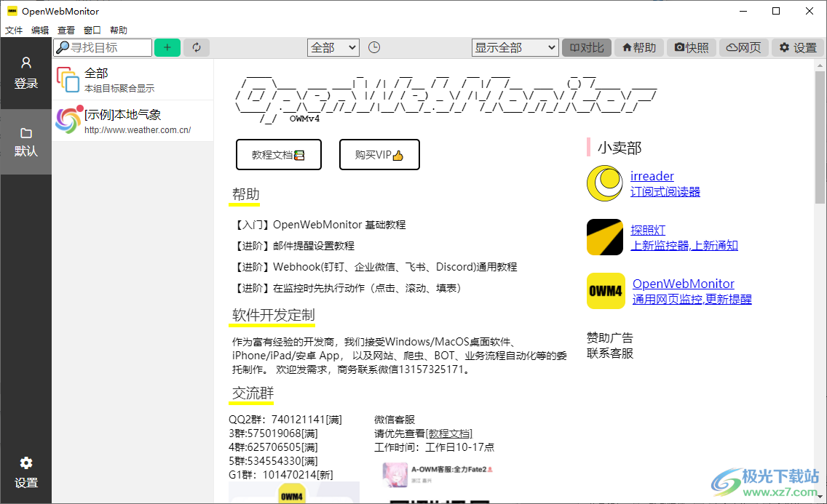827x504 pixels.
Task: Click the 赞助广告 sponsor text
Action: (x=610, y=337)
